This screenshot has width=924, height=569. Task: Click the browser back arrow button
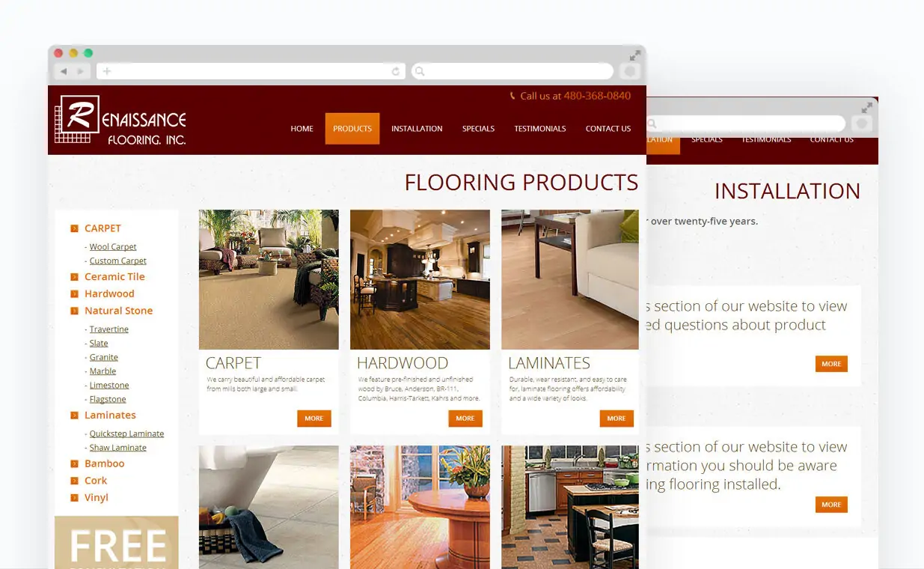coord(64,71)
